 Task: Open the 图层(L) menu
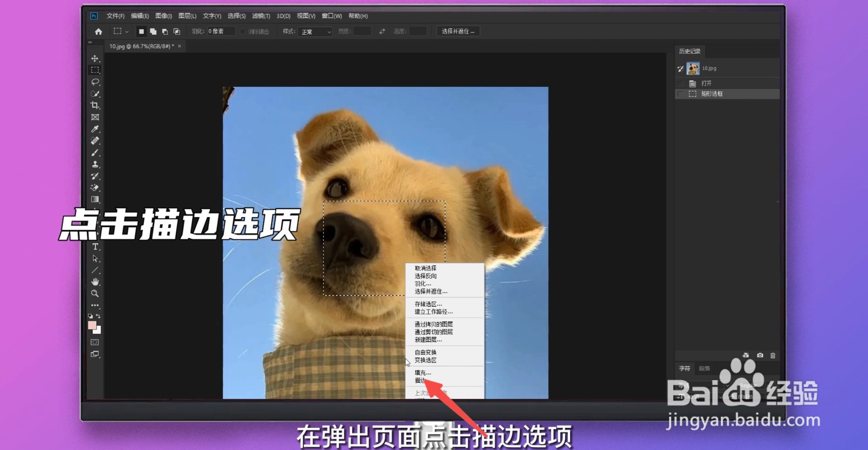click(x=188, y=16)
